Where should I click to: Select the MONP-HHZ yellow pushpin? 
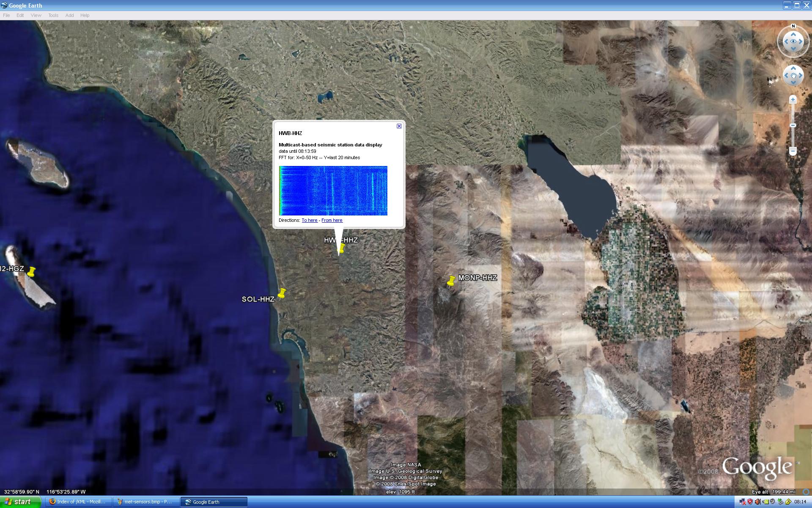(451, 281)
